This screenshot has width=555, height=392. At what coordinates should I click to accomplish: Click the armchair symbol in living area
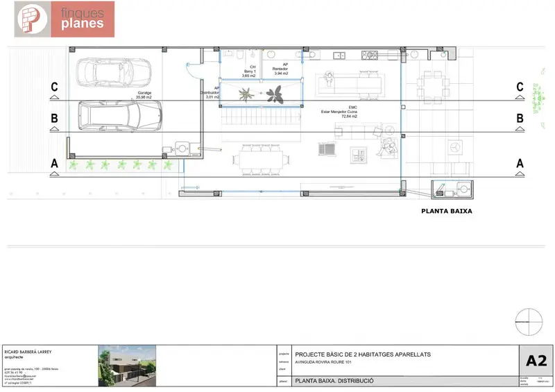click(385, 146)
